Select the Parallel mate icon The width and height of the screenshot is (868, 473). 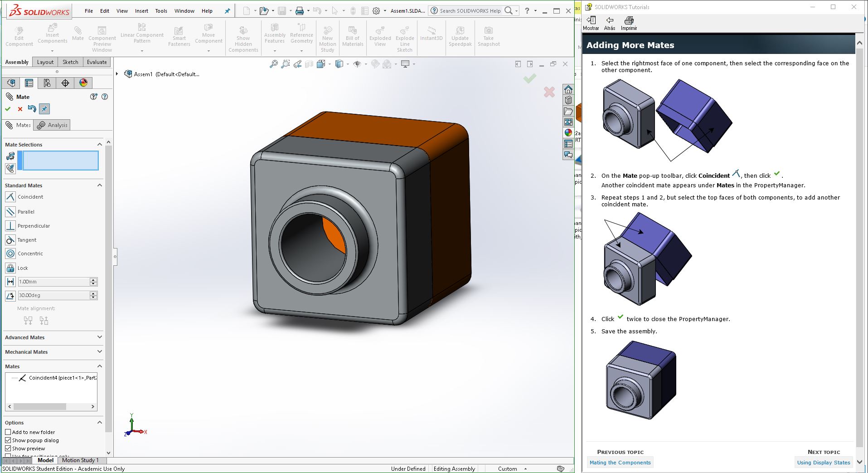(x=10, y=211)
